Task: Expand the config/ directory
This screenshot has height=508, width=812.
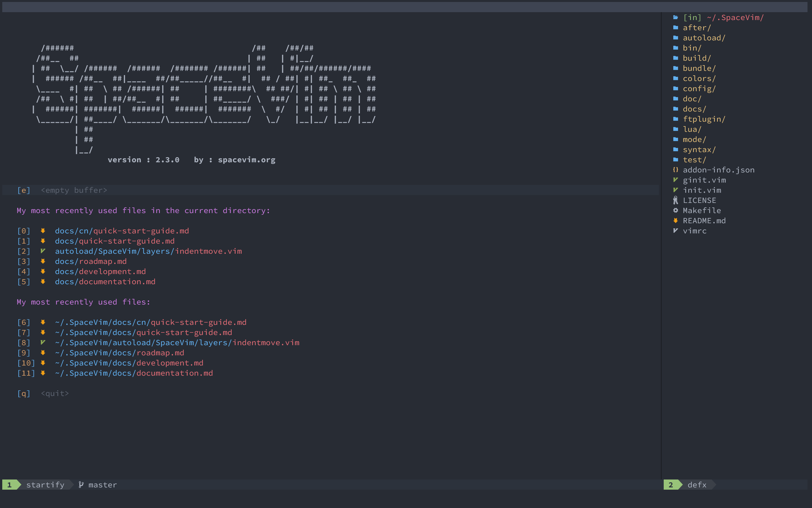Action: [x=699, y=89]
